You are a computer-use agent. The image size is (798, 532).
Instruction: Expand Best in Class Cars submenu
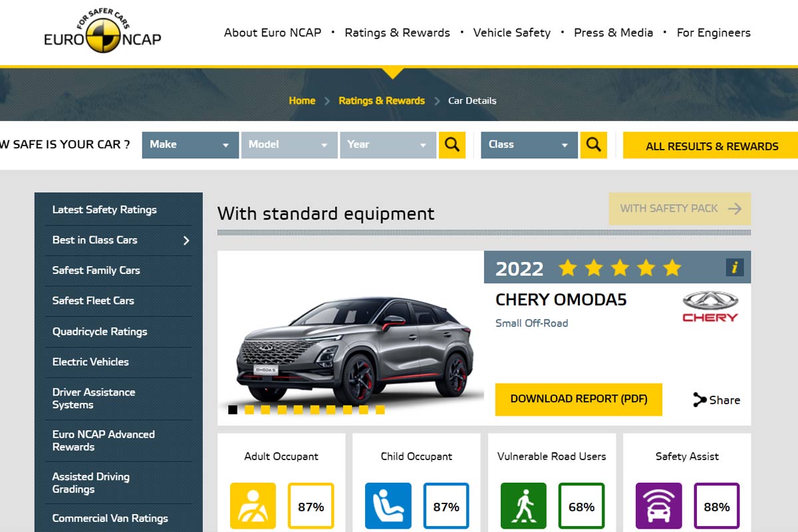point(186,241)
